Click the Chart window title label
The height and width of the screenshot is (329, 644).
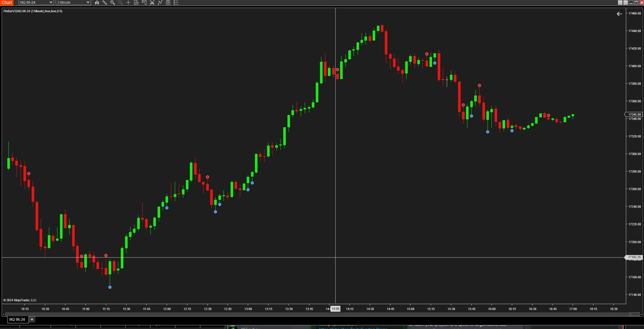[7, 3]
